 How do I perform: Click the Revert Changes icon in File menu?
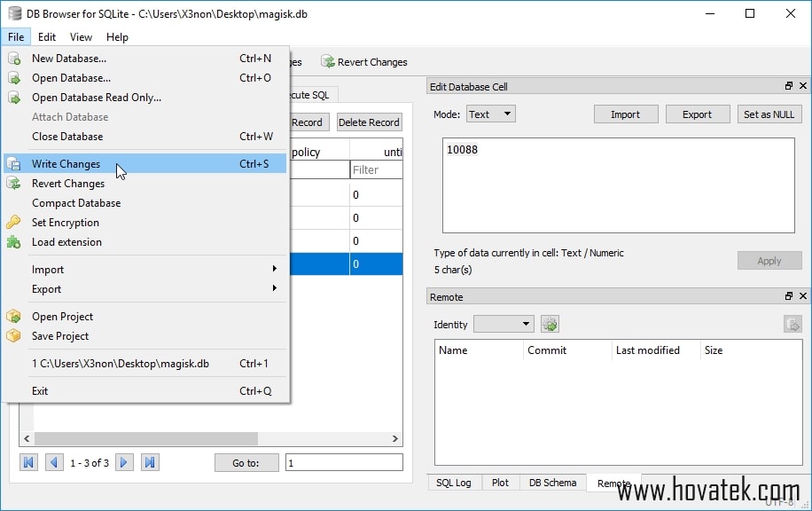click(x=14, y=184)
